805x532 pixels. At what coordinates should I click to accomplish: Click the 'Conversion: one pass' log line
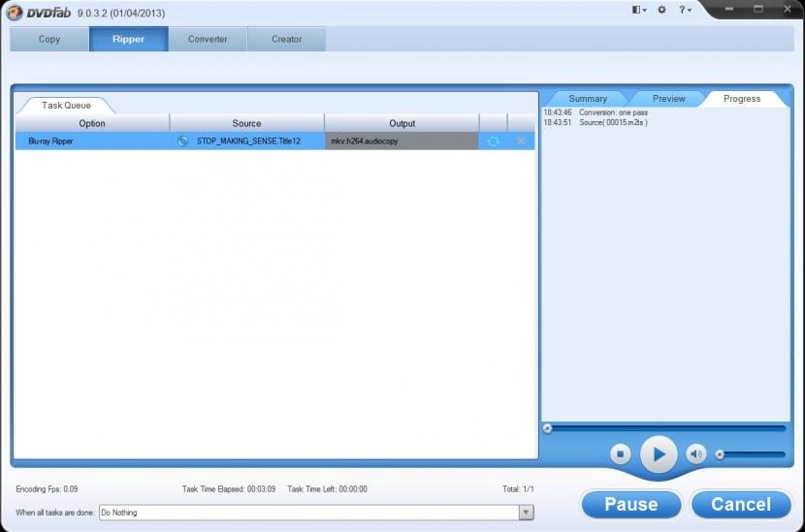click(x=596, y=112)
